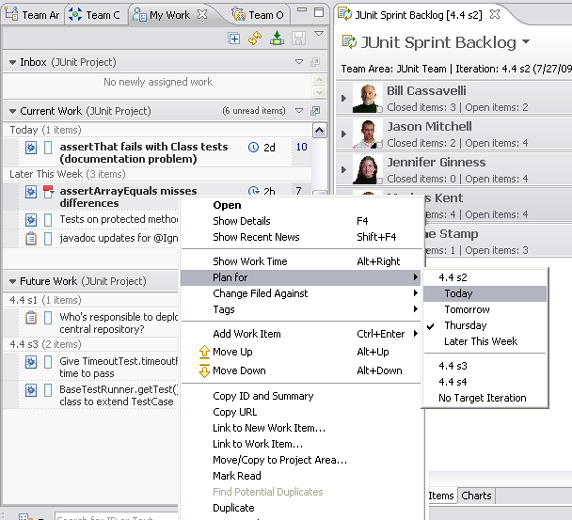Switch to the Team C tab
This screenshot has width=572, height=520.
pos(96,15)
